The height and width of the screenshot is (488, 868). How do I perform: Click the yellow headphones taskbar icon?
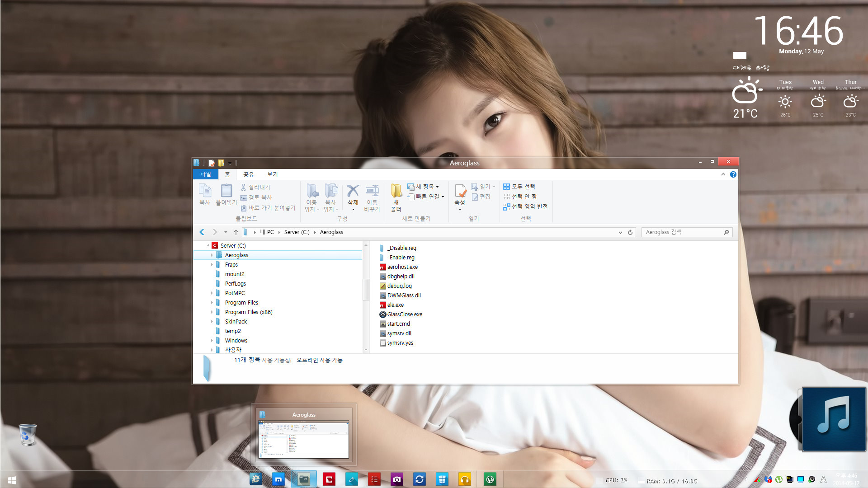coord(464,479)
